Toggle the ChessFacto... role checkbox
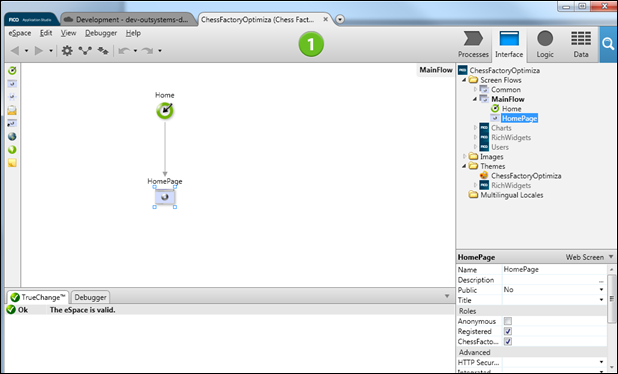 pos(508,342)
